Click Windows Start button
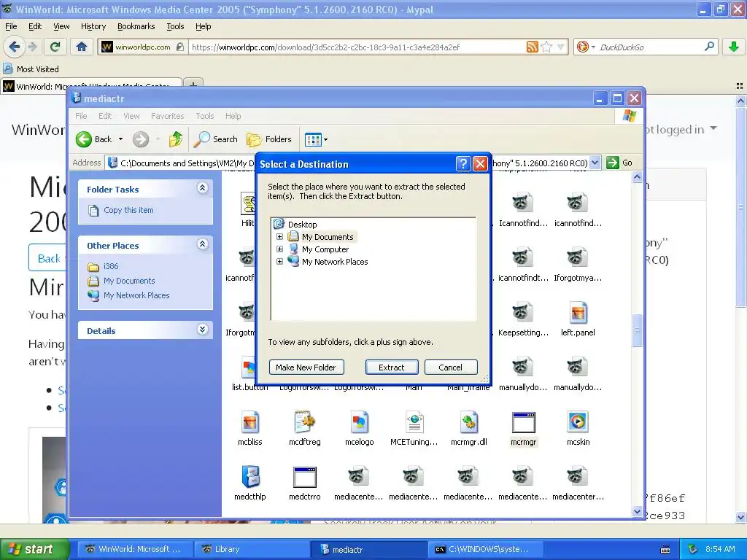This screenshot has height=560, width=747. [x=34, y=549]
